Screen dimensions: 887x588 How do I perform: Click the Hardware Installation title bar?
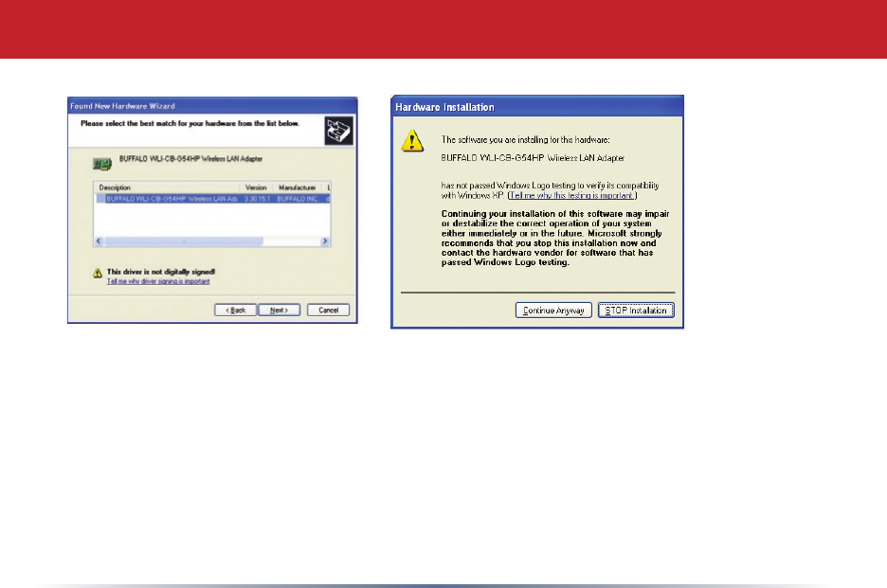[536, 107]
